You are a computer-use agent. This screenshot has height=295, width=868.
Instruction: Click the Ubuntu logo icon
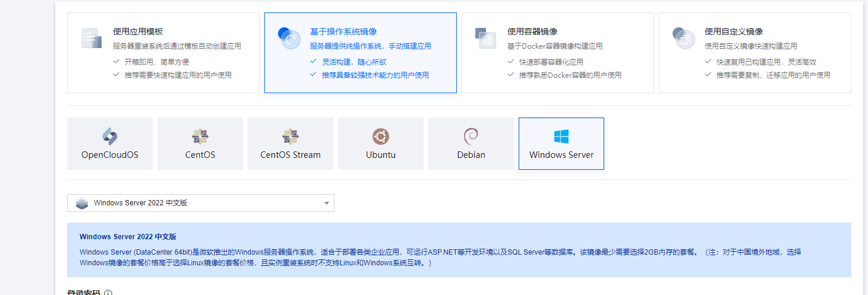tap(381, 137)
